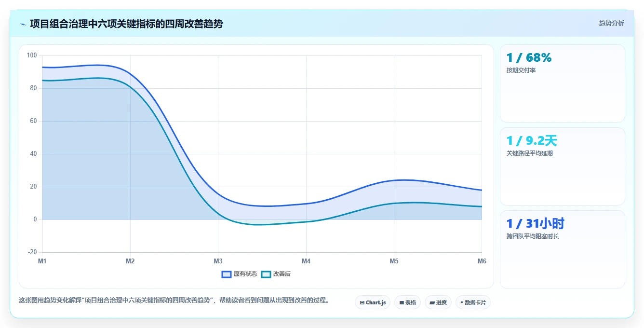Click the 表格 tag button
Image resolution: width=644 pixels, height=328 pixels.
pyautogui.click(x=407, y=302)
